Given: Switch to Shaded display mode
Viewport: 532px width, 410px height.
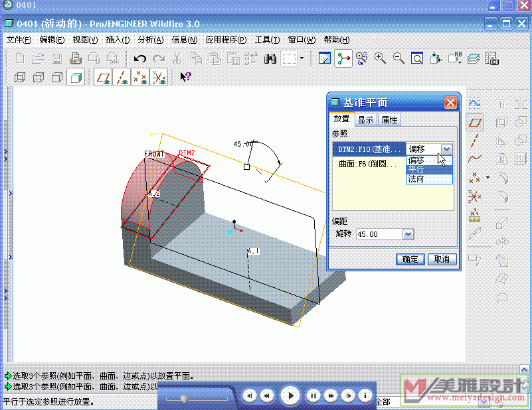Looking at the screenshot, I should (75, 77).
